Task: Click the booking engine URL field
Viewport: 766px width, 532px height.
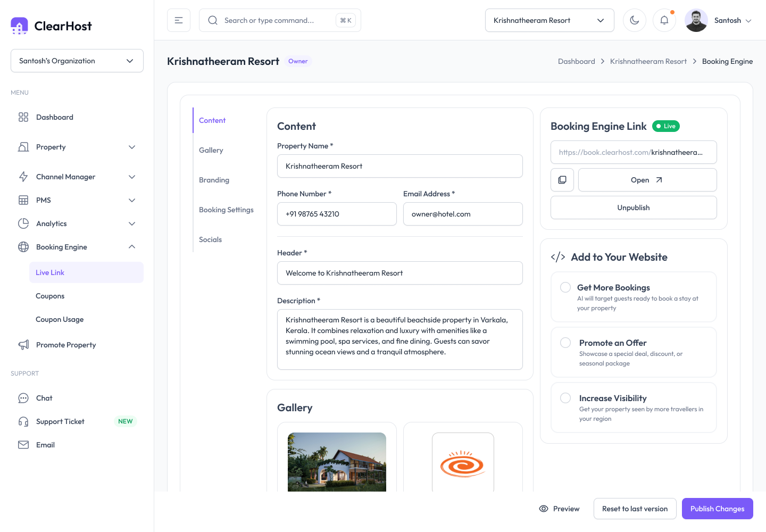Action: tap(634, 152)
